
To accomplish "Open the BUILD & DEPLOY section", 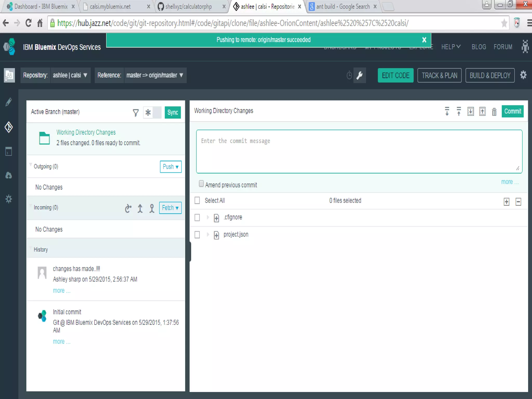I will pyautogui.click(x=490, y=75).
